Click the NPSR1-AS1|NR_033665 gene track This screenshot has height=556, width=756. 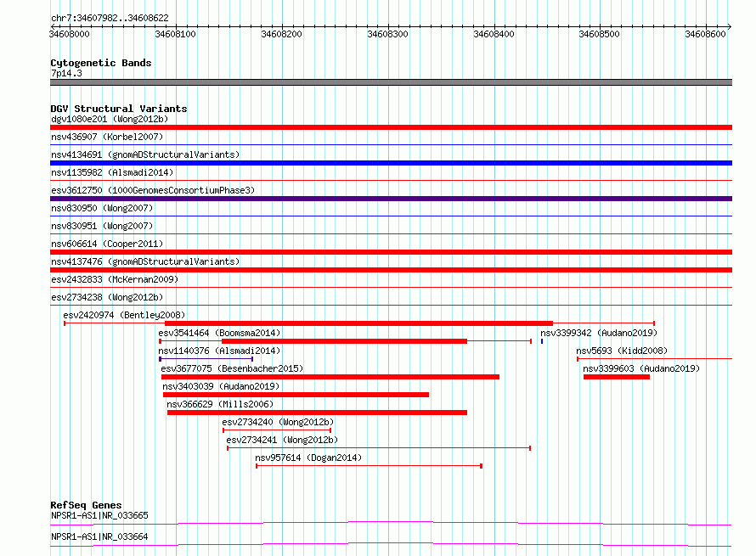[x=391, y=523]
